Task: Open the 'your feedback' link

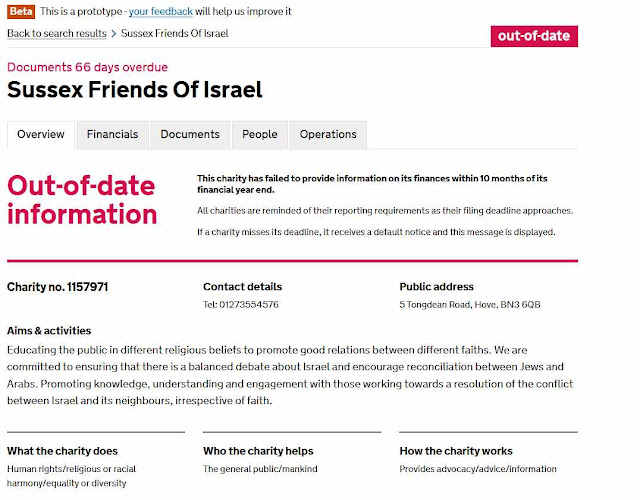Action: (160, 11)
